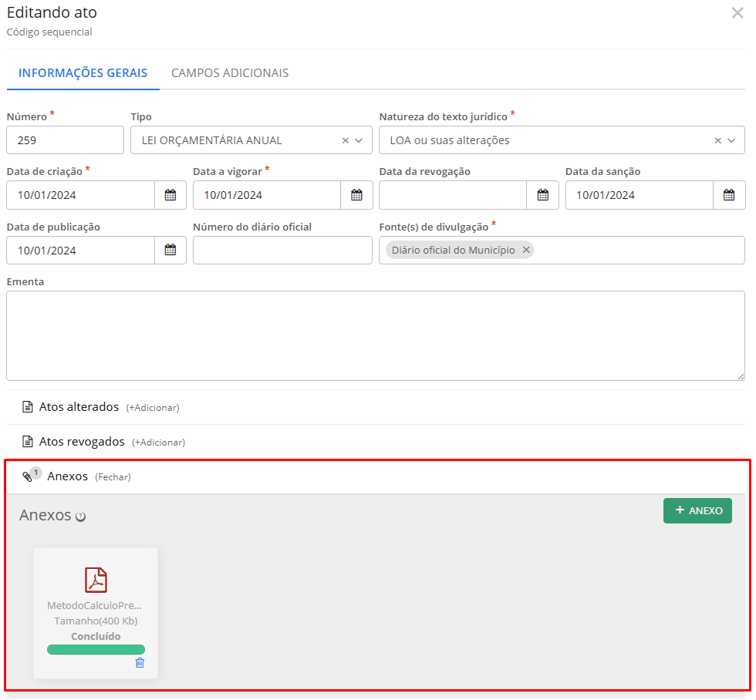
Task: Delete the attachment using the trash icon
Action: [140, 663]
